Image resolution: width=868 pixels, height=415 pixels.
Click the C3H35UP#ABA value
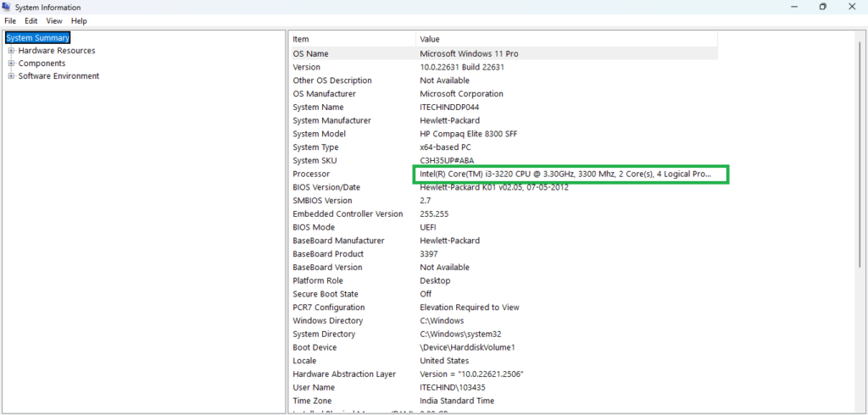[x=448, y=160]
